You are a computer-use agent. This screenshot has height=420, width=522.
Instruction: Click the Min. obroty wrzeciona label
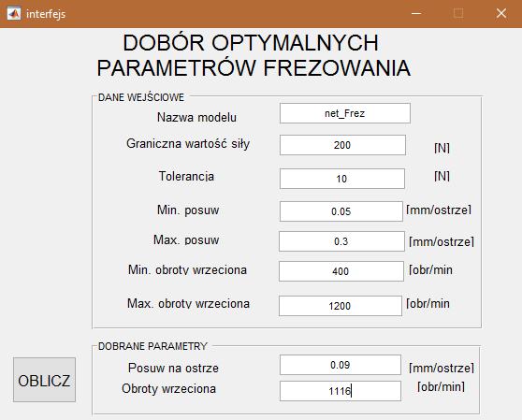click(x=187, y=269)
